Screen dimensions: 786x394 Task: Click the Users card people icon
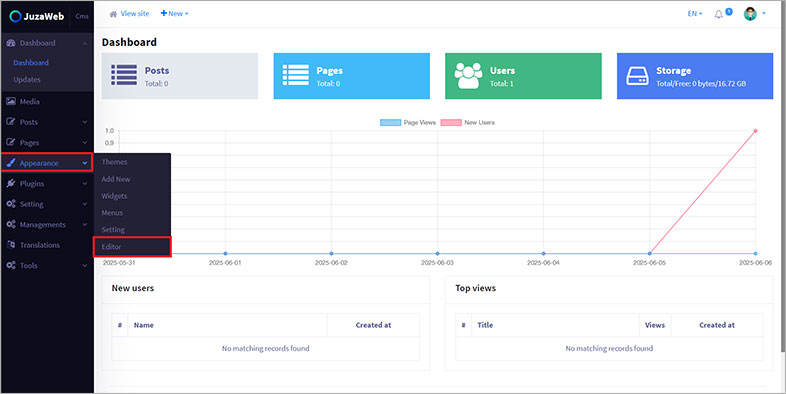pyautogui.click(x=468, y=76)
